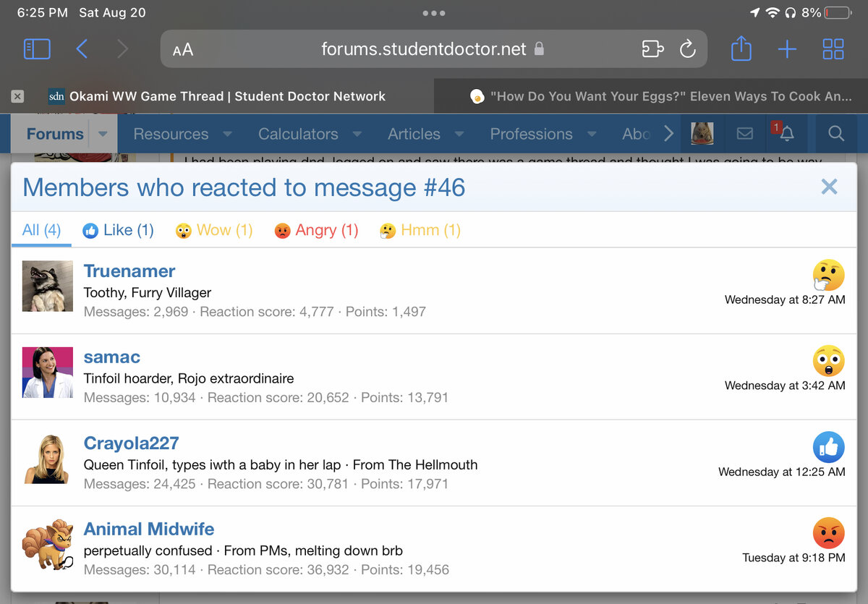Screen dimensions: 868x604
Task: Visit Animal Midwife's profile
Action: (x=149, y=529)
